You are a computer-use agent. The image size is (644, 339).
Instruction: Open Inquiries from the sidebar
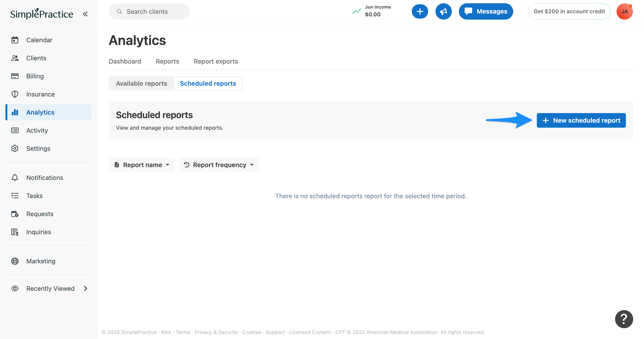point(49,232)
